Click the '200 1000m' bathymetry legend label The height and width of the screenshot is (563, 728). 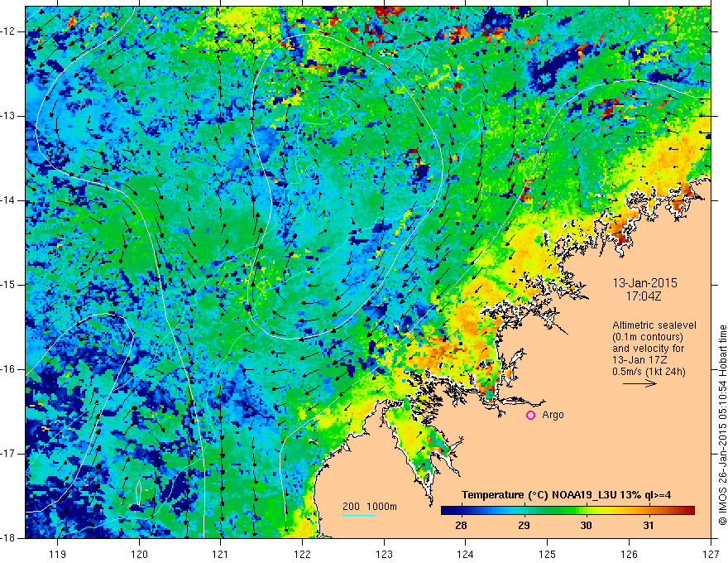click(370, 507)
